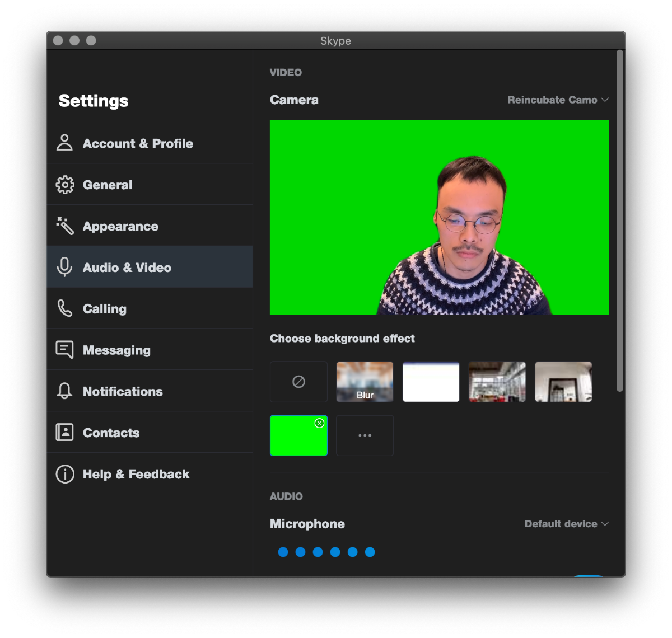The image size is (672, 638).
Task: Open Messaging settings
Action: 150,350
